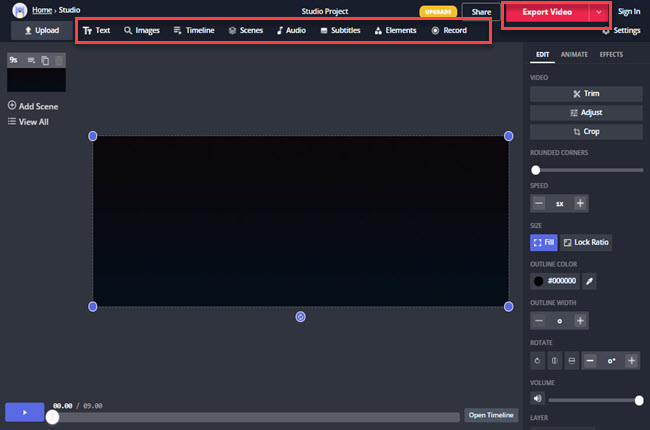Open the Subtitles tool
The width and height of the screenshot is (650, 430).
(340, 30)
